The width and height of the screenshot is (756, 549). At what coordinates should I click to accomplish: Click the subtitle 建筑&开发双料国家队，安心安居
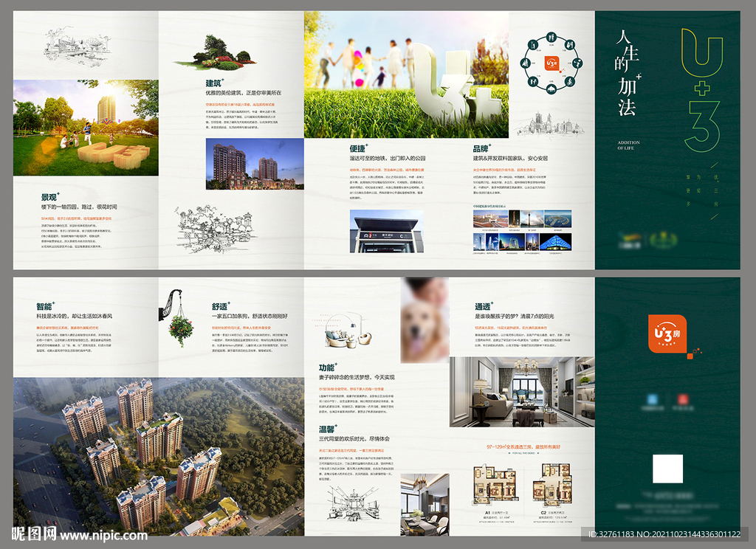(511, 158)
